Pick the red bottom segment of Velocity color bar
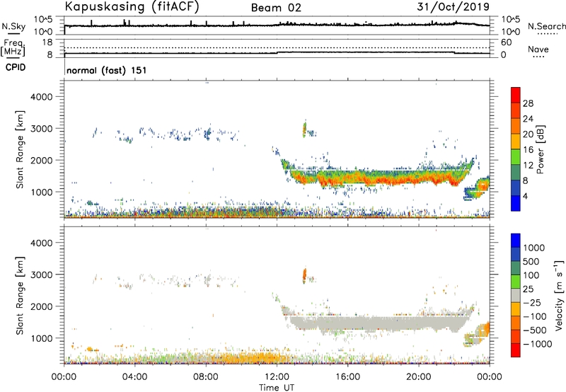 pyautogui.click(x=516, y=350)
